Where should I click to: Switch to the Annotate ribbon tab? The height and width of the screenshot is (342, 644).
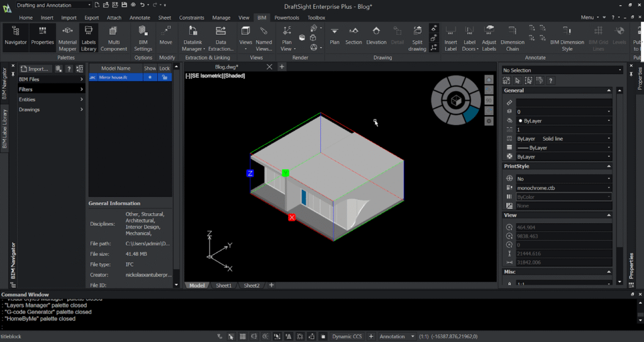pos(140,18)
